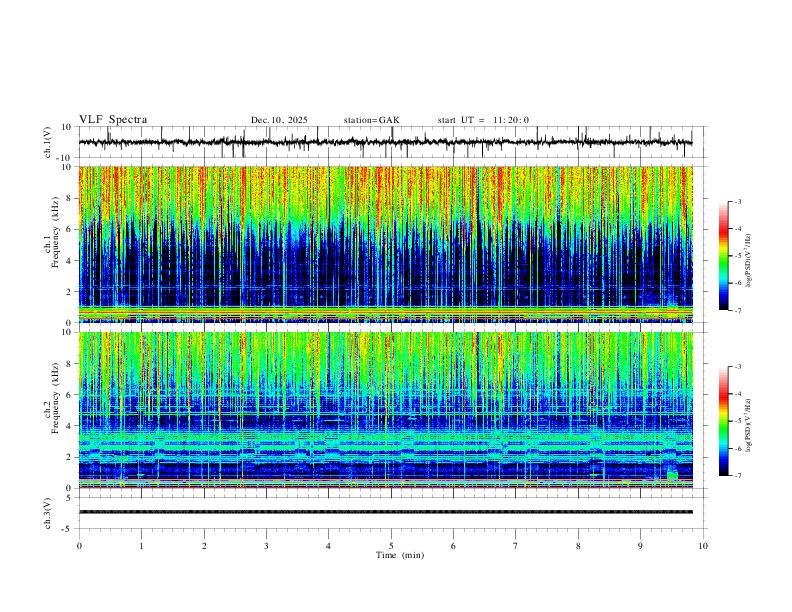Click the ch.1(V) waveform axis label
The height and width of the screenshot is (612, 792).
coord(48,142)
